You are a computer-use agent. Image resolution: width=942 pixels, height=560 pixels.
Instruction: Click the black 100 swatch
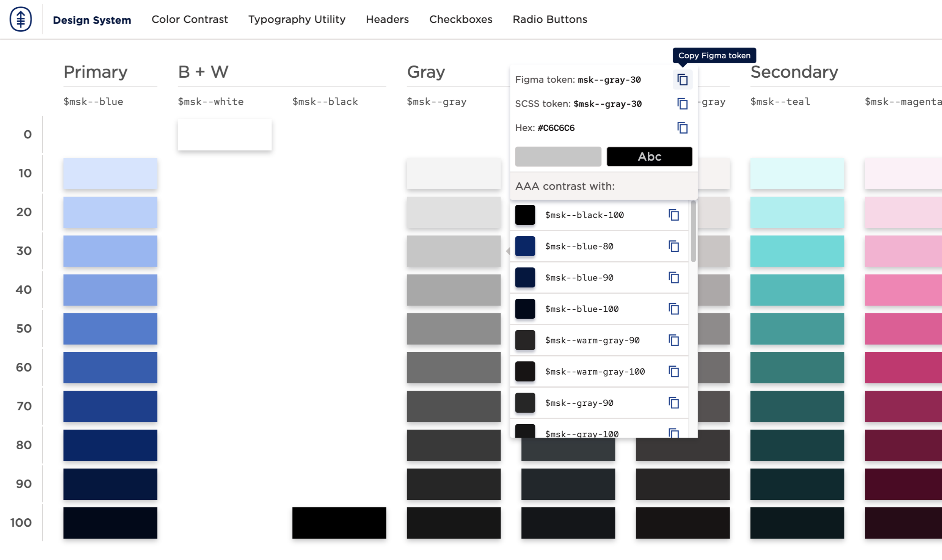(339, 523)
